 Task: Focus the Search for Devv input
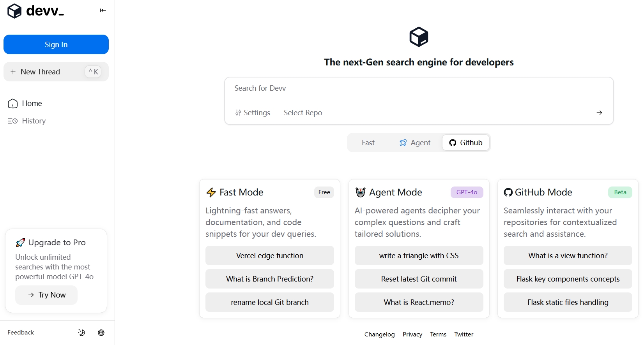point(419,88)
